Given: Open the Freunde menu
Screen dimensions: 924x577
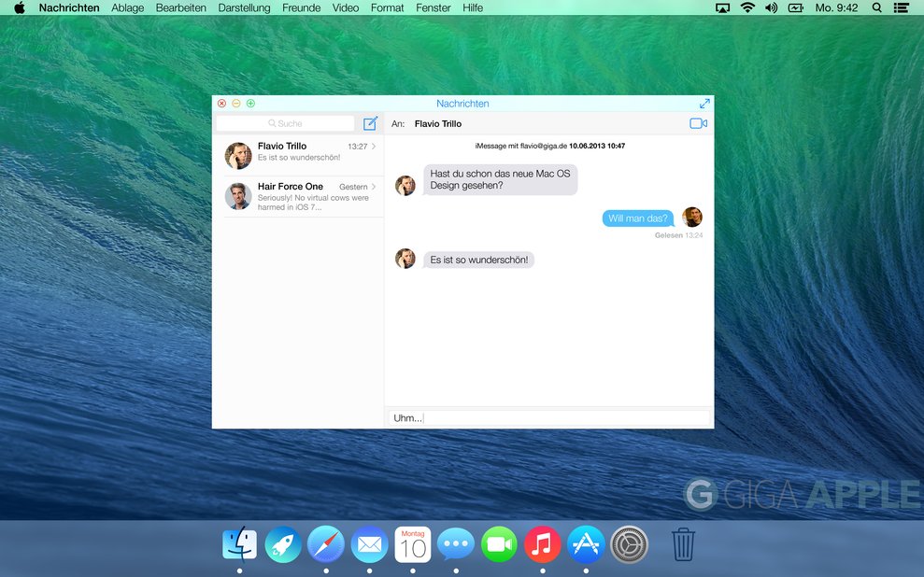Looking at the screenshot, I should point(301,7).
